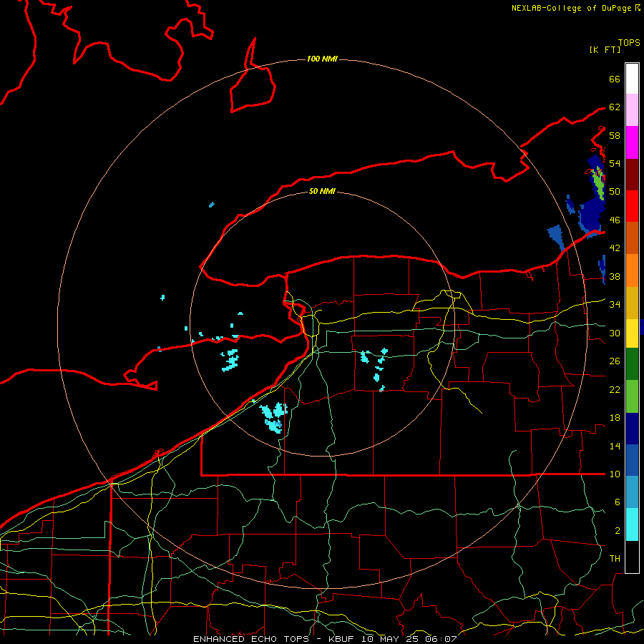
Task: Click the dark green swatch between 26 and 30
Action: (x=632, y=364)
